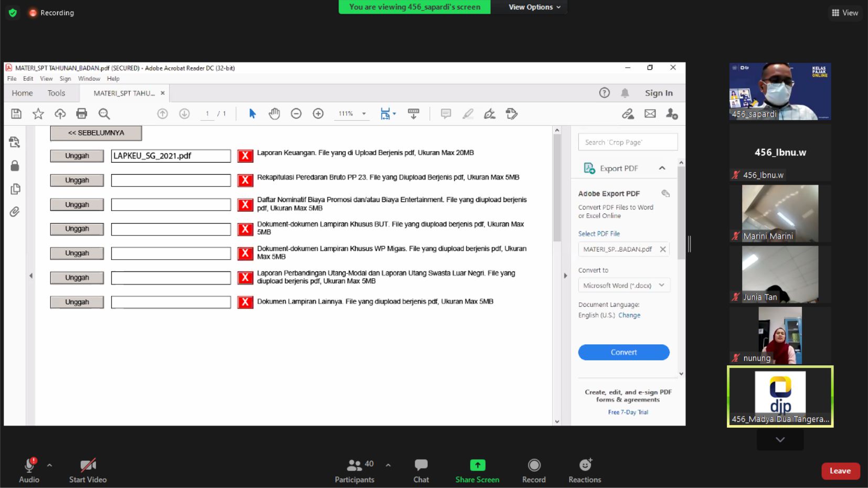The image size is (868, 488).
Task: Open the View Options dropdown
Action: click(x=534, y=7)
